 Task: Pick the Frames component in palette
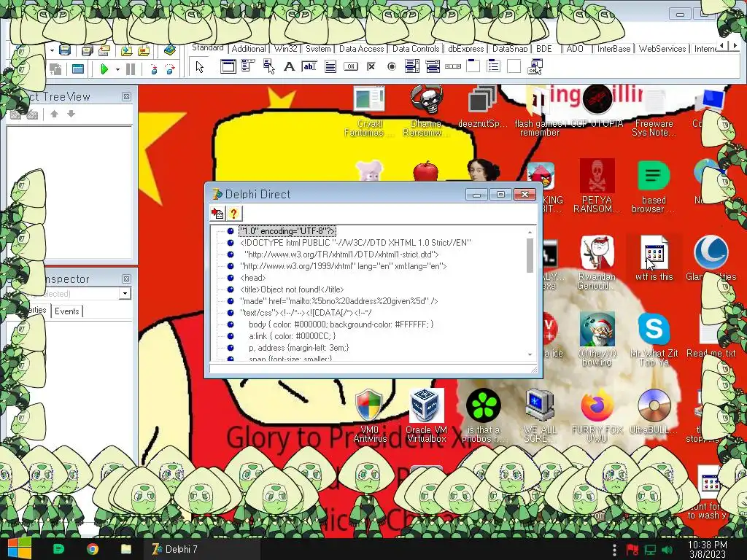(228, 66)
